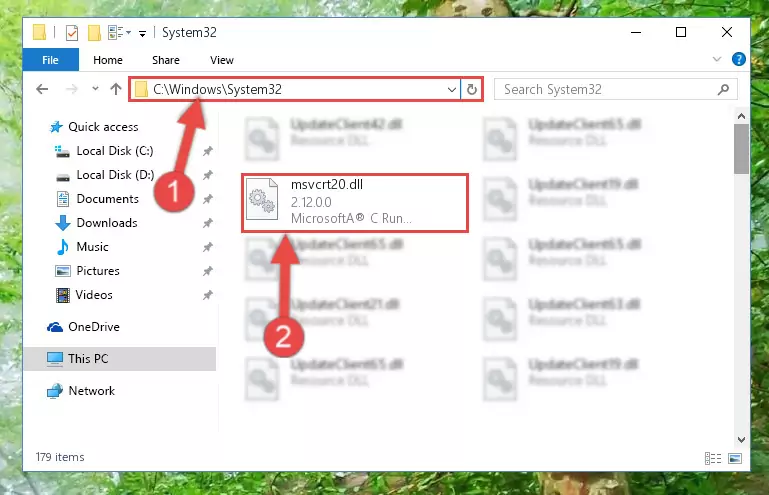769x495 pixels.
Task: Switch to Large icons view icon
Action: point(735,459)
